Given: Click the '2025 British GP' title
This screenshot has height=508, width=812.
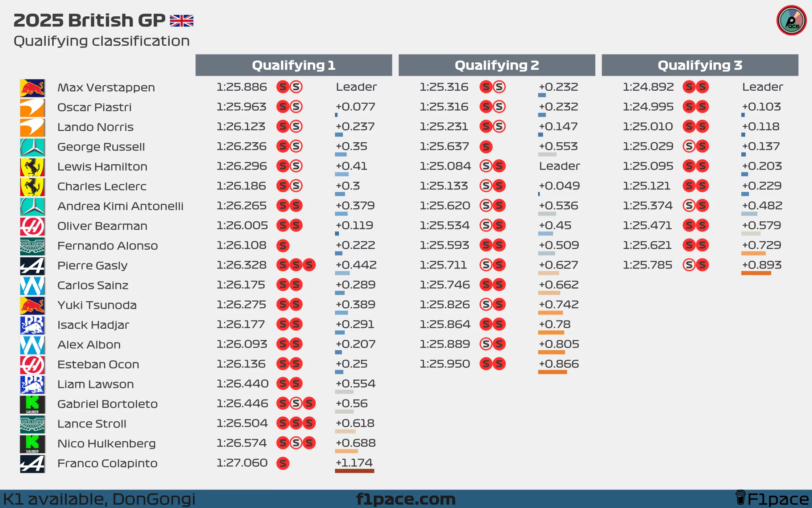Looking at the screenshot, I should coord(89,20).
